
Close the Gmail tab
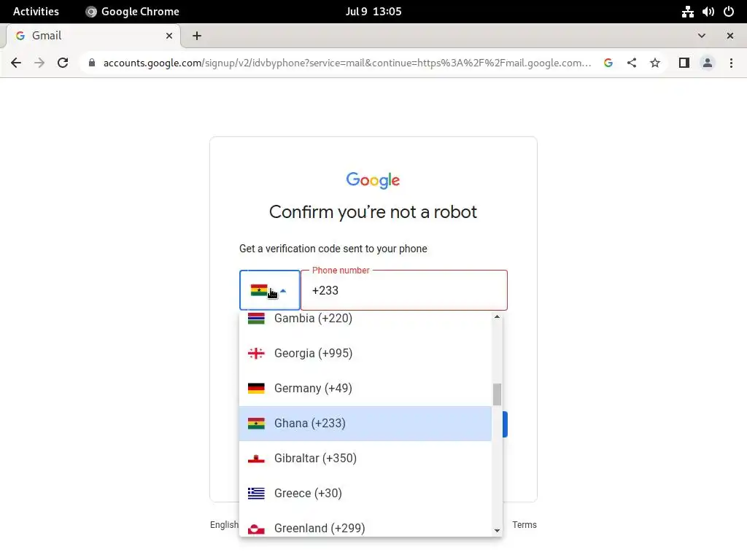[x=169, y=36]
